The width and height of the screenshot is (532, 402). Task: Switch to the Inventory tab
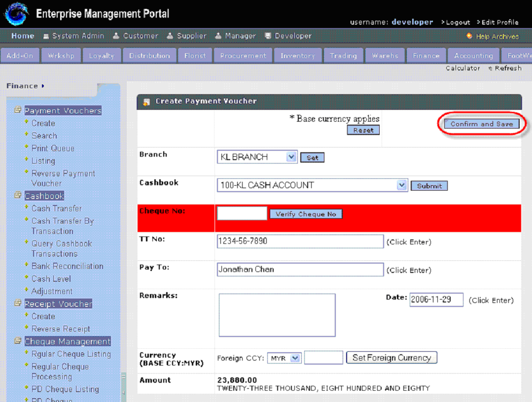point(297,56)
